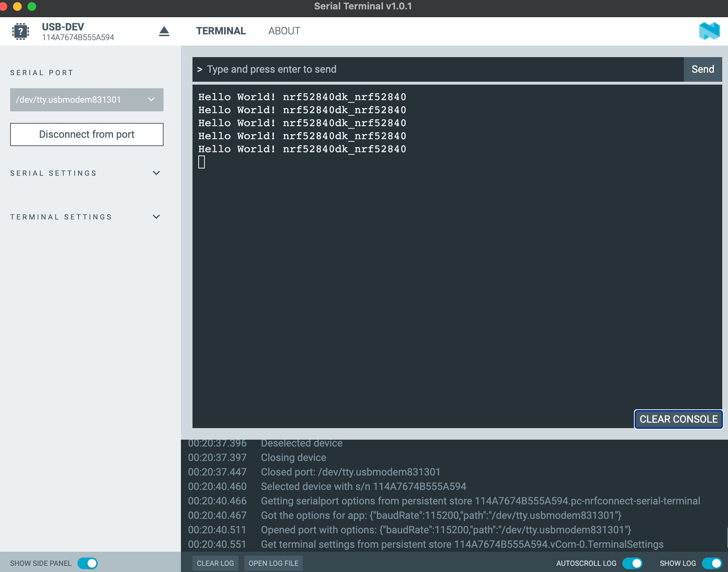The image size is (728, 572).
Task: Click the USB-DEV device chip icon
Action: point(21,31)
